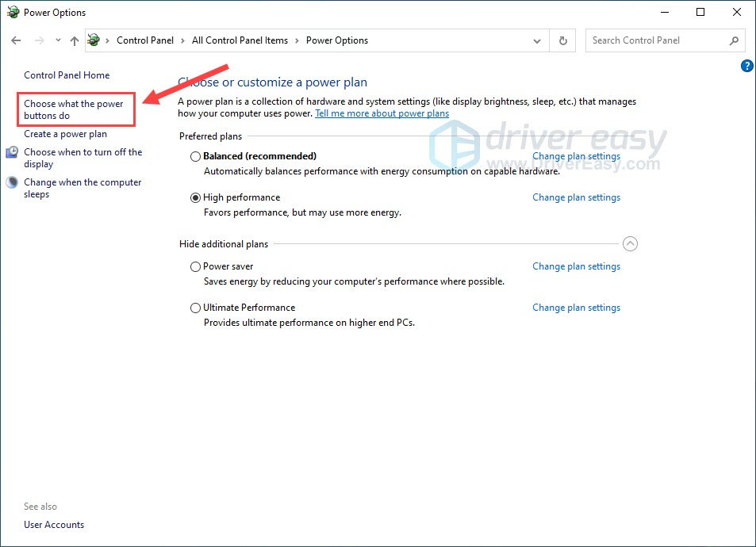
Task: Open help via the blue question mark icon
Action: 746,66
